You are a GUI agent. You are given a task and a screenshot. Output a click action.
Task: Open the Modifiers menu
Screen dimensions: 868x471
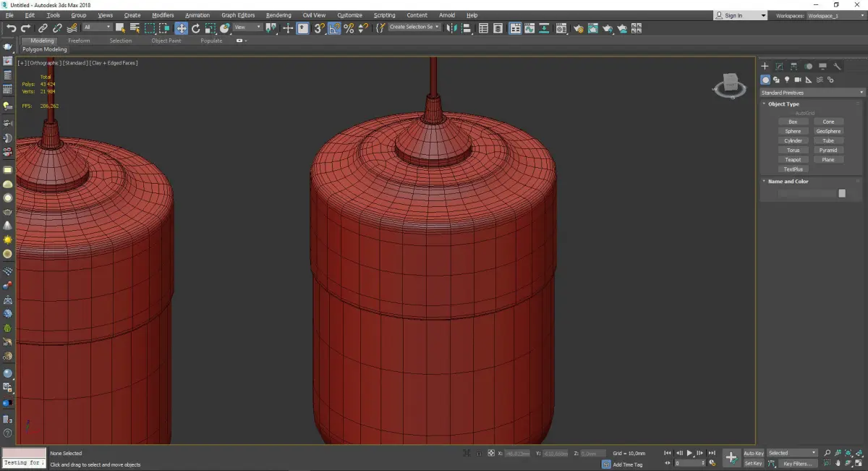tap(163, 15)
